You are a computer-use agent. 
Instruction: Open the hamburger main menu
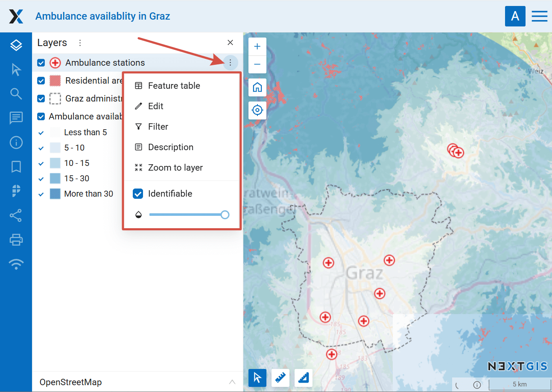coord(539,16)
